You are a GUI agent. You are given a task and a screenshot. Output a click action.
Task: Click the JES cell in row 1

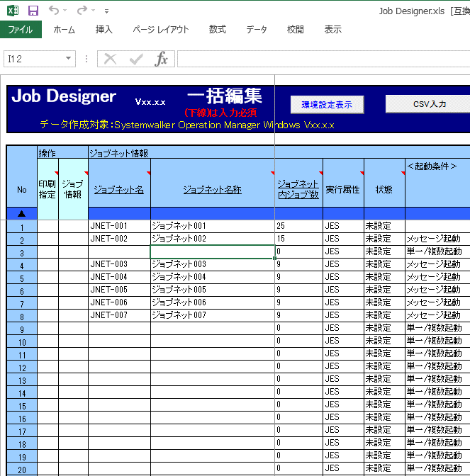tap(343, 226)
